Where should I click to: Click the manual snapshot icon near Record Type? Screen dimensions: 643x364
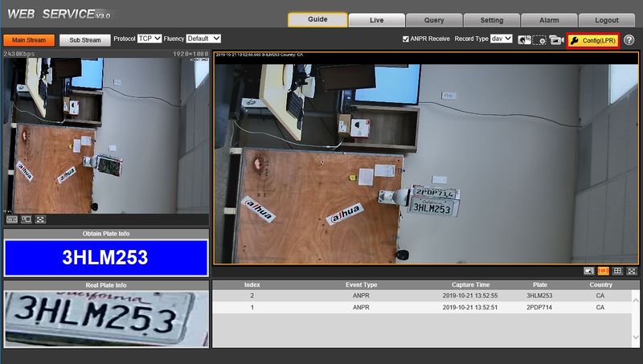coord(524,39)
